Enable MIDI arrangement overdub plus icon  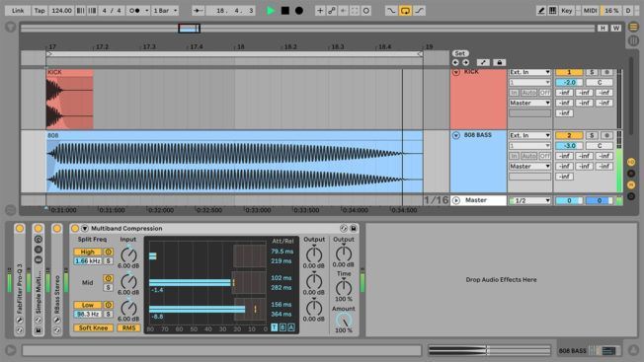(x=320, y=11)
